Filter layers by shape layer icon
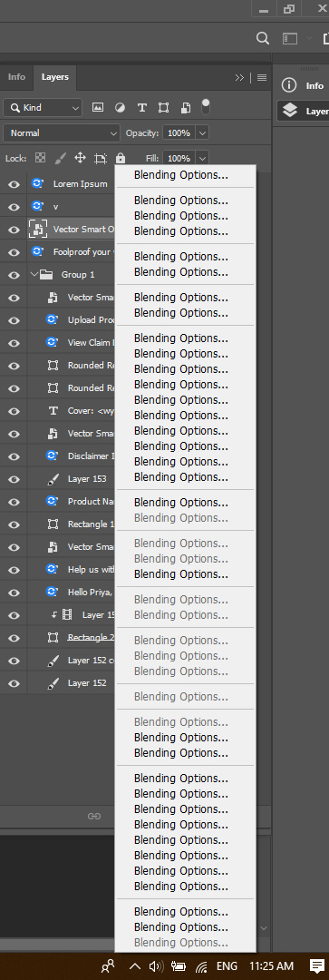The height and width of the screenshot is (980, 329). click(163, 107)
